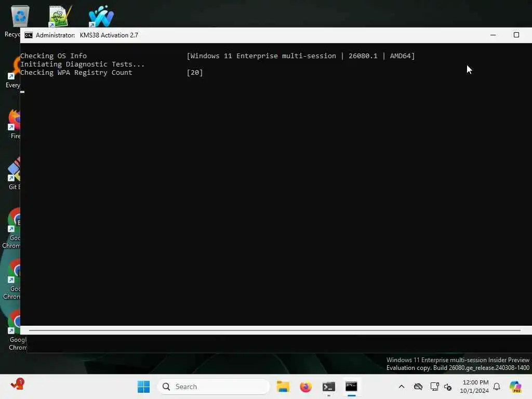Expand the hidden system tray icons chevron
This screenshot has width=532, height=399.
402,387
